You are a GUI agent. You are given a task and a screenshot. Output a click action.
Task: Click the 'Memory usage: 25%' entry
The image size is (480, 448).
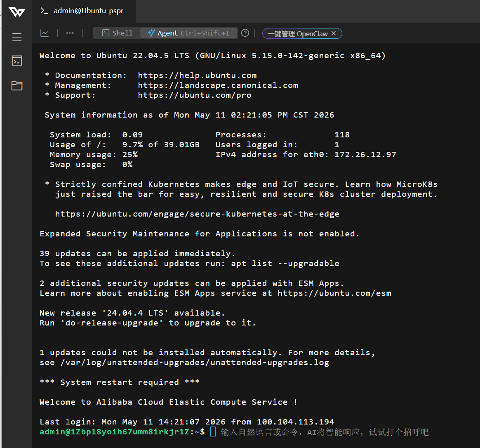[x=94, y=154]
